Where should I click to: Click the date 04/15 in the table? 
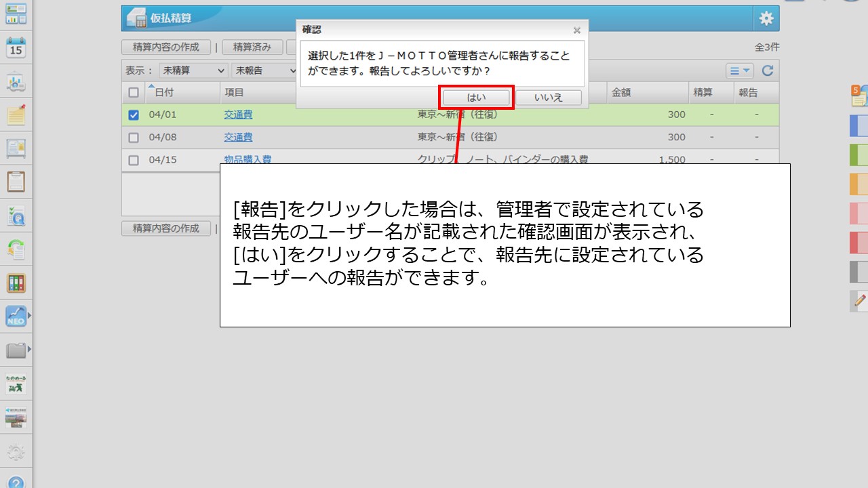pos(163,160)
